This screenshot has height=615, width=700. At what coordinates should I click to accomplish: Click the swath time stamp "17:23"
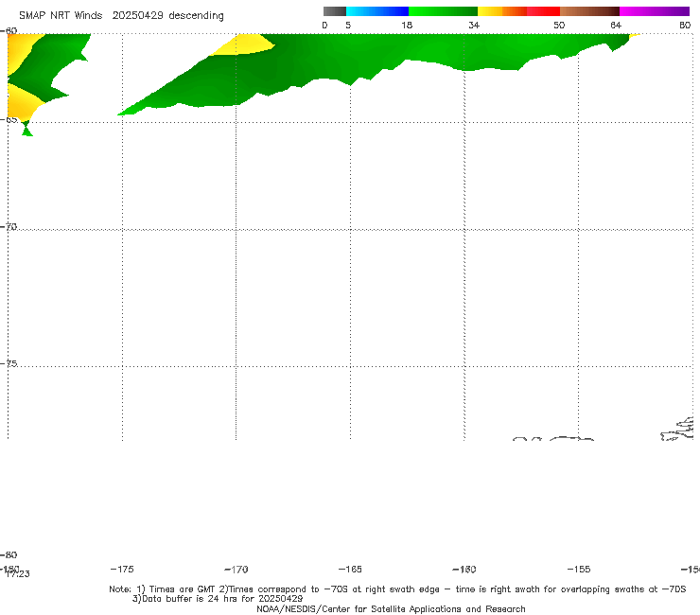coord(18,574)
